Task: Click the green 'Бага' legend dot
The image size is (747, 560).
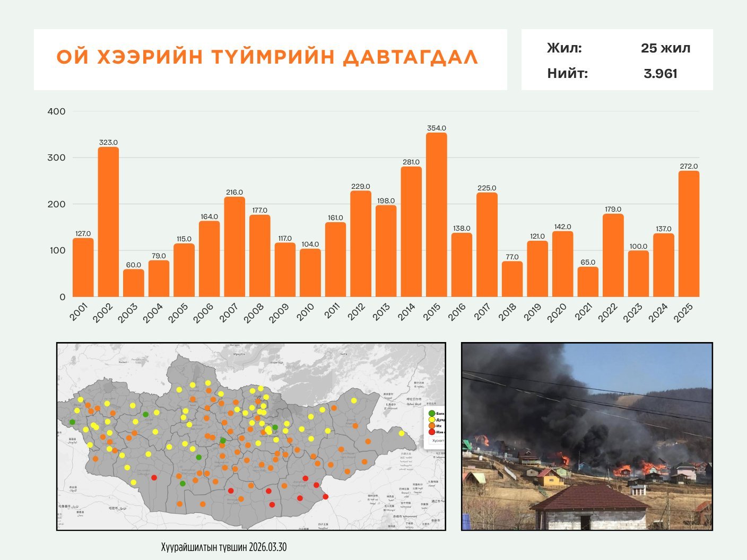Action: [431, 414]
